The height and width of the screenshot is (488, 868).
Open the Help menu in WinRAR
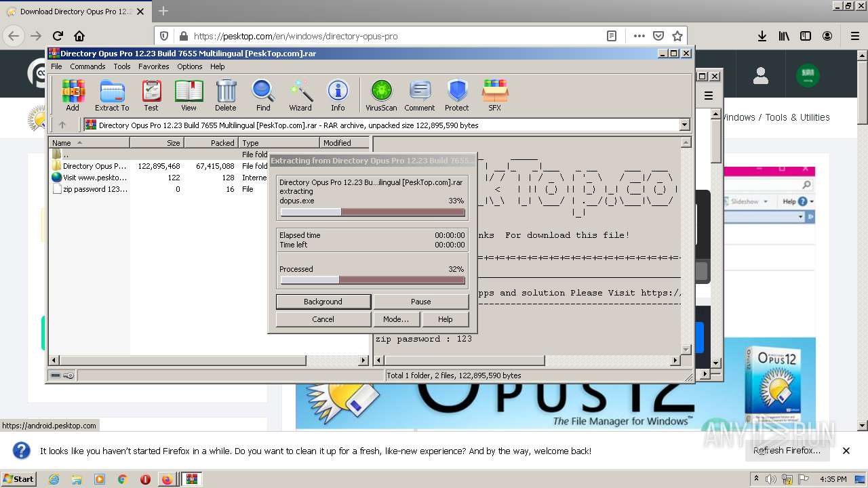[217, 66]
